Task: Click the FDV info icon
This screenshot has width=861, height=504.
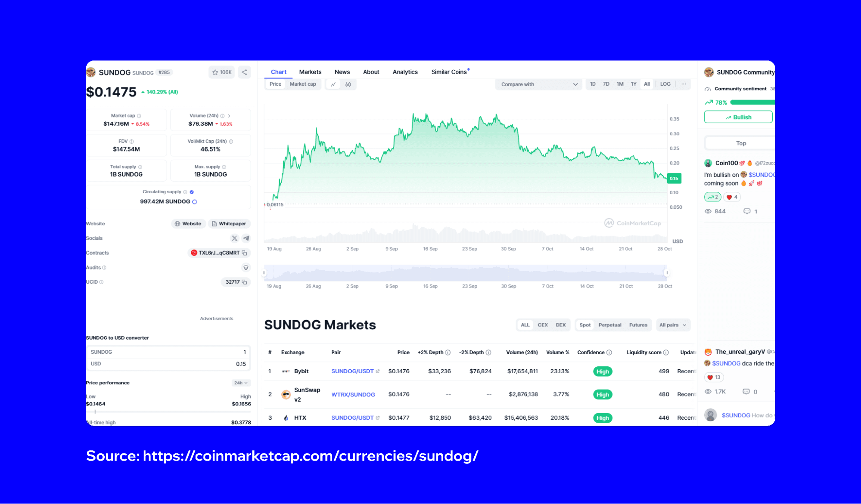Action: [x=132, y=142]
